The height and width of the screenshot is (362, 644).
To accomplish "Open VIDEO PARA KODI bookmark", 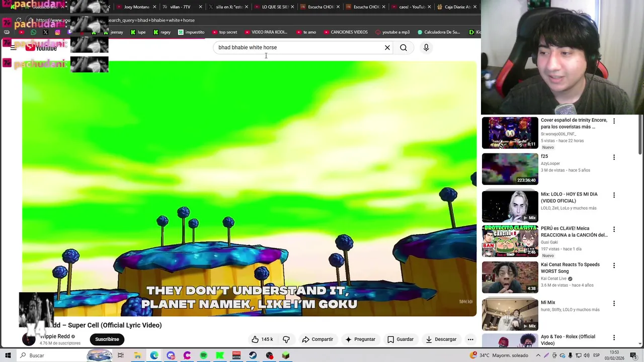I will 265,32.
